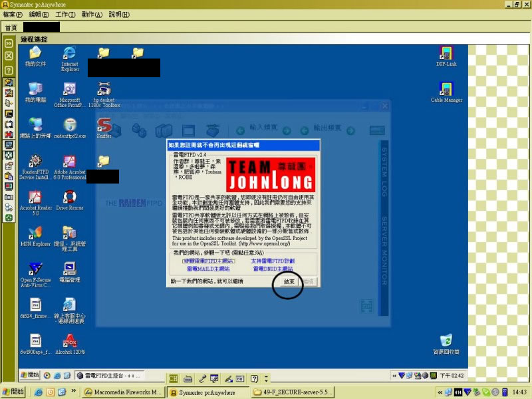Click the local taskbar clock 14:43
Screen dimensions: 532x399
point(519,392)
